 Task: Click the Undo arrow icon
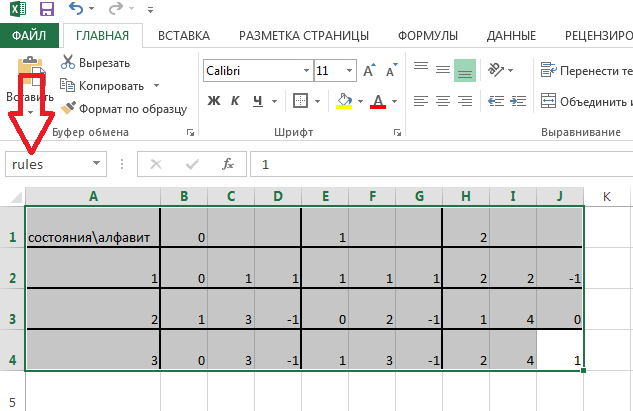click(75, 8)
